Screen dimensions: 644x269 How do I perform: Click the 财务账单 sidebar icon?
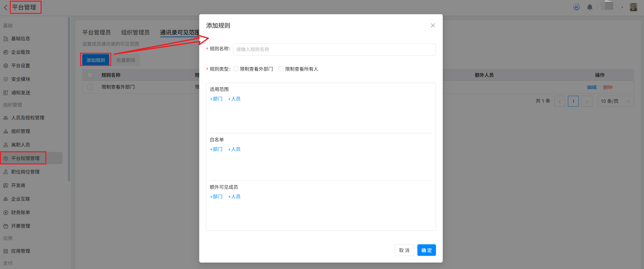pos(6,212)
